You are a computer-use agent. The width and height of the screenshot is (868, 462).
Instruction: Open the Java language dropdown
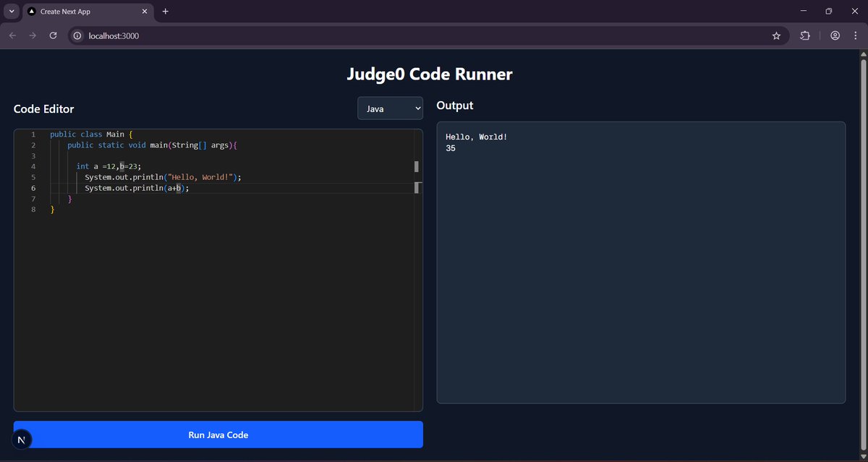[x=391, y=108]
